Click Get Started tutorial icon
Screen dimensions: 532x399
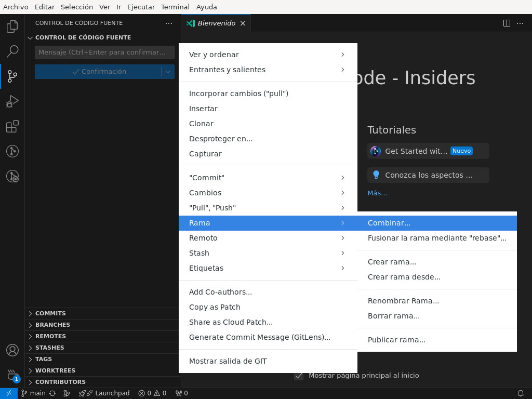(375, 151)
